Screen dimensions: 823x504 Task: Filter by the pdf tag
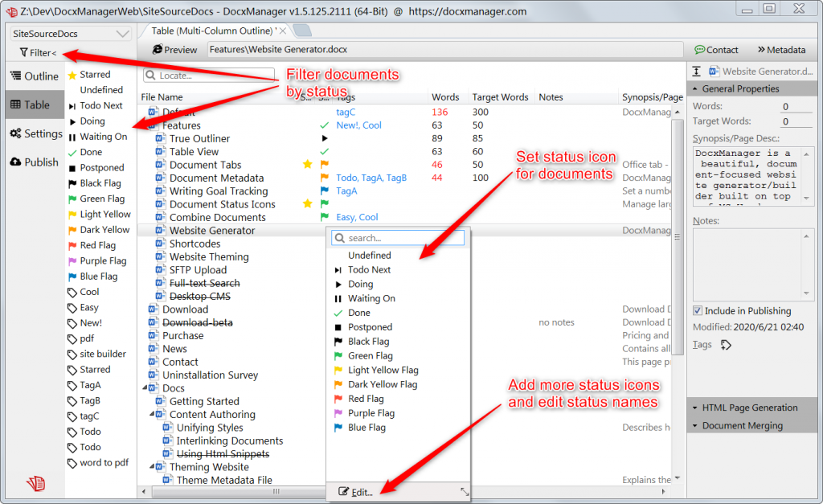[x=81, y=338]
